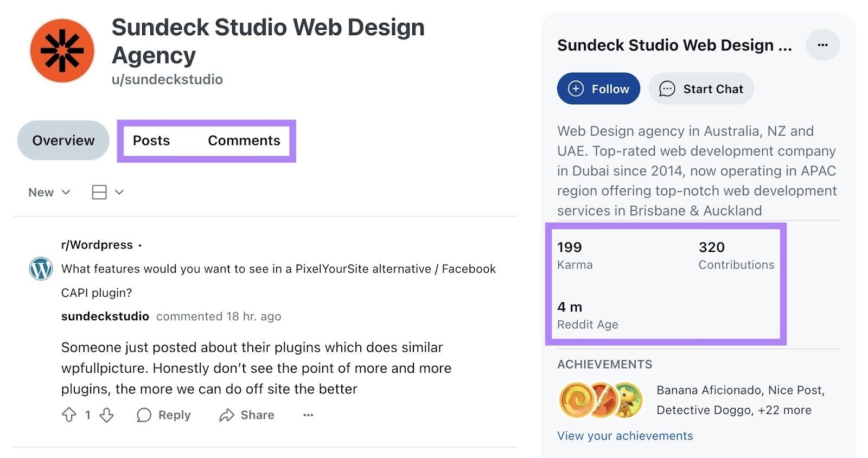Switch to the Comments tab

click(244, 141)
